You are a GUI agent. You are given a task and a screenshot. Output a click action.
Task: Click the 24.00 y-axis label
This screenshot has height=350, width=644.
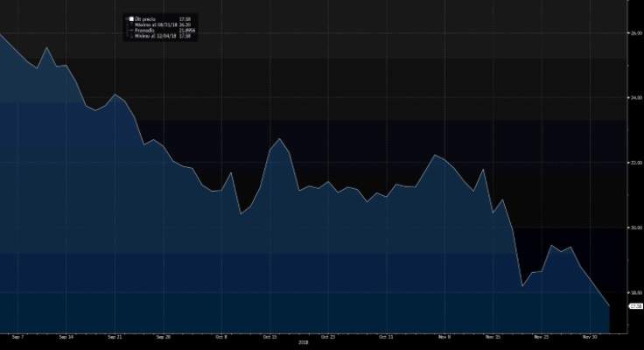637,98
